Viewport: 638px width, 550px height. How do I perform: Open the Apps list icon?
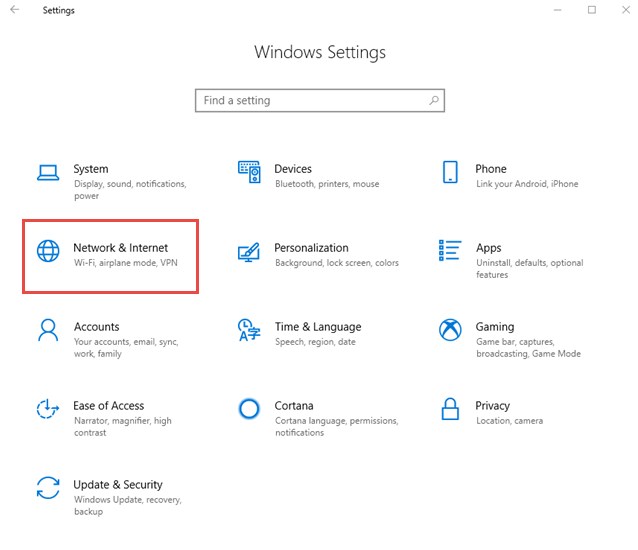[x=450, y=250]
